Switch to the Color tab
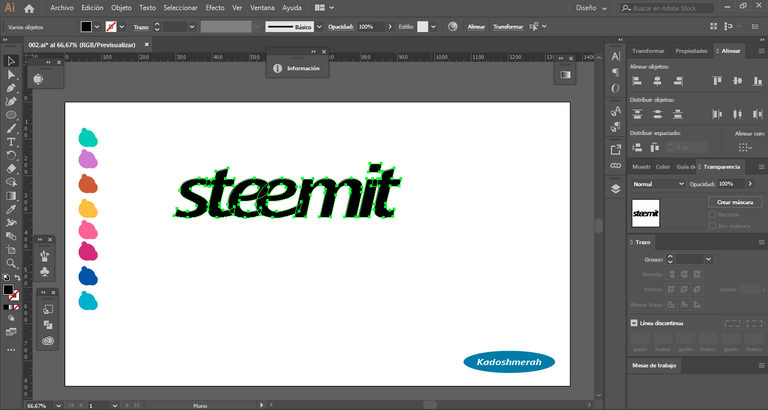Screen dimensions: 768x410 point(663,167)
